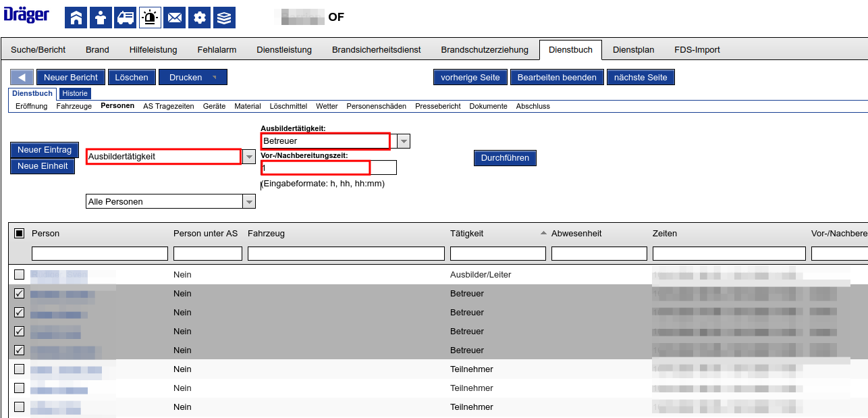Open the Alle Personen dropdown
This screenshot has height=418, width=868.
click(x=249, y=202)
